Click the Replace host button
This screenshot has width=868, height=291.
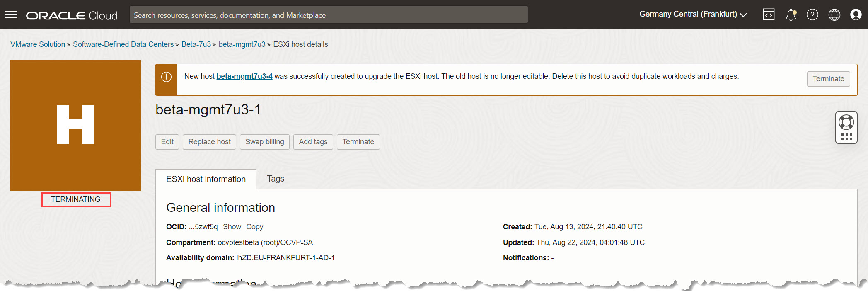209,142
